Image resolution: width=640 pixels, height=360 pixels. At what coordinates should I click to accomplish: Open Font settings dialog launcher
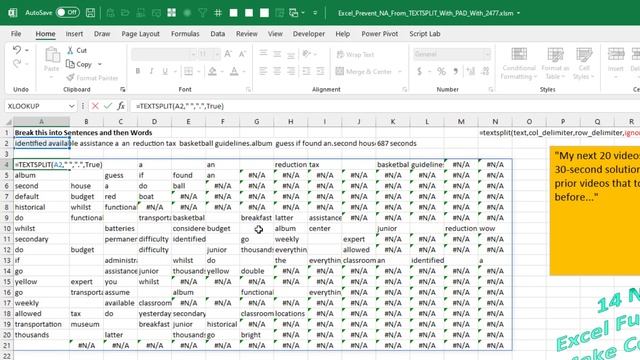[248, 89]
